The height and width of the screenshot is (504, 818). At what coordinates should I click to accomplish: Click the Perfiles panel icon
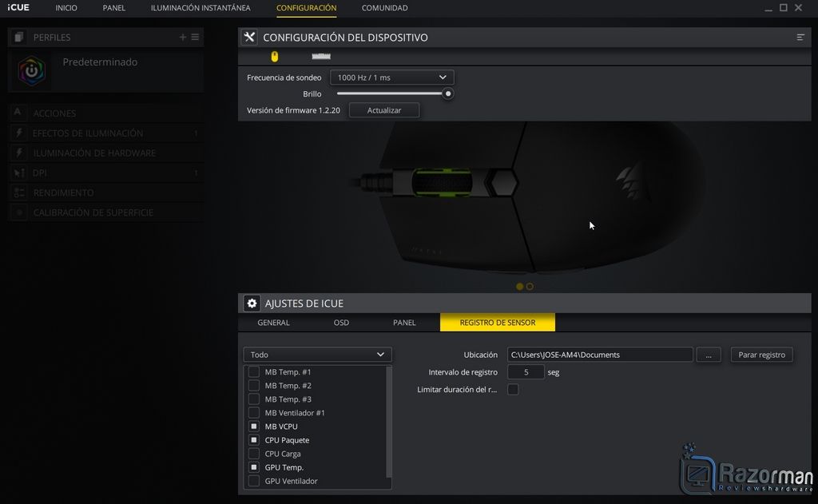19,37
